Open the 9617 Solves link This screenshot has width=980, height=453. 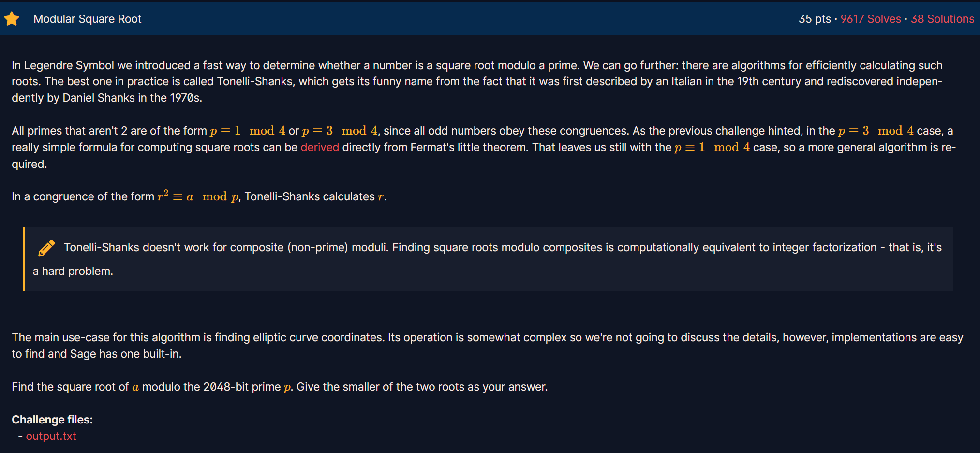coord(871,19)
